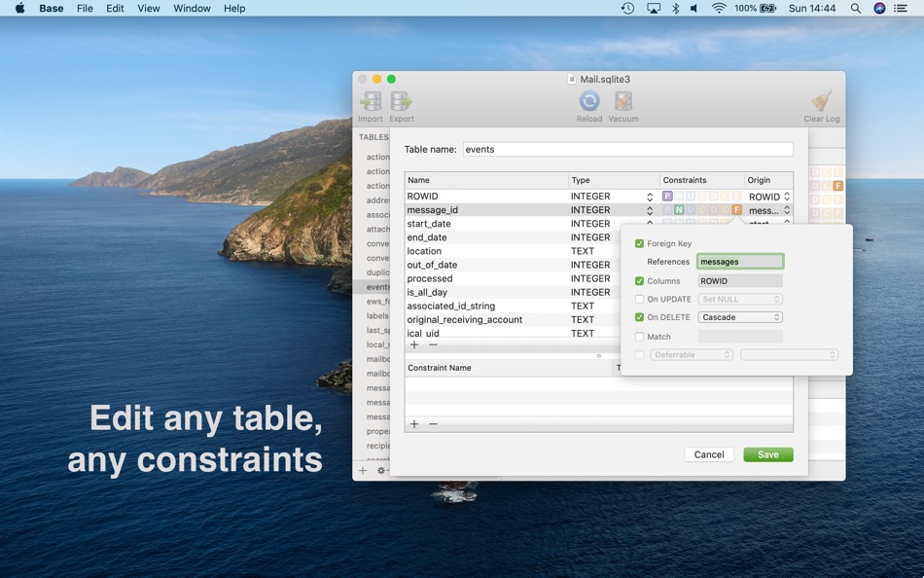Screen dimensions: 924x578
Task: Open the Origin dropdown for message_id row
Action: (x=787, y=210)
